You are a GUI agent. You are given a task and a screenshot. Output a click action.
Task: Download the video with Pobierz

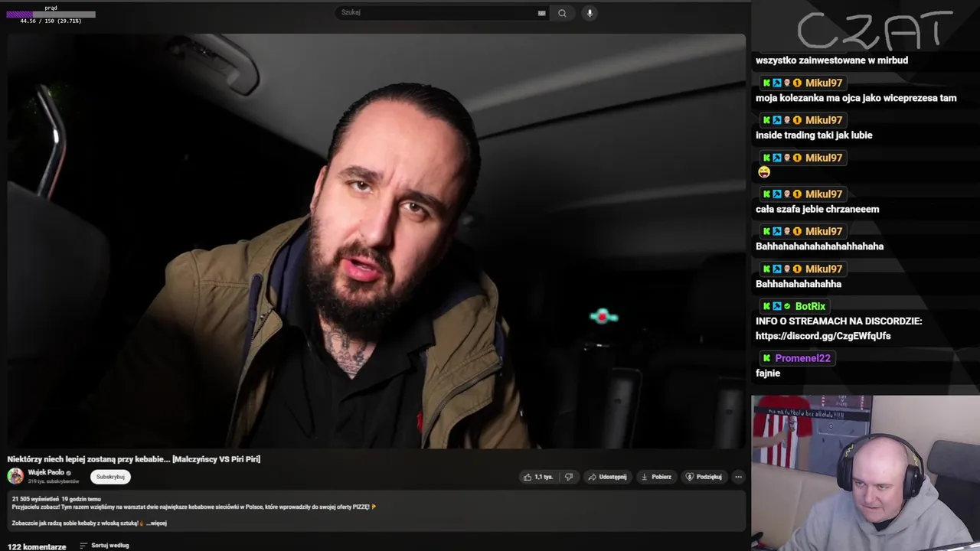pos(656,477)
